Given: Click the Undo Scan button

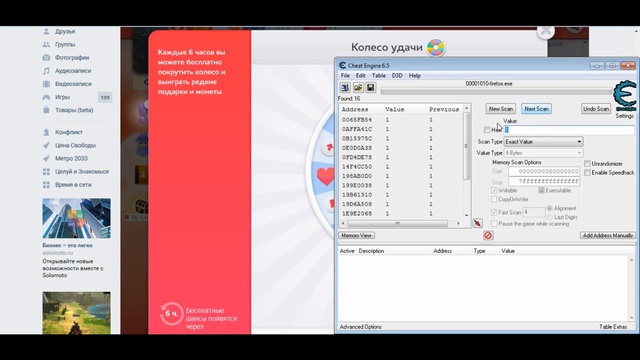Looking at the screenshot, I should (x=596, y=109).
